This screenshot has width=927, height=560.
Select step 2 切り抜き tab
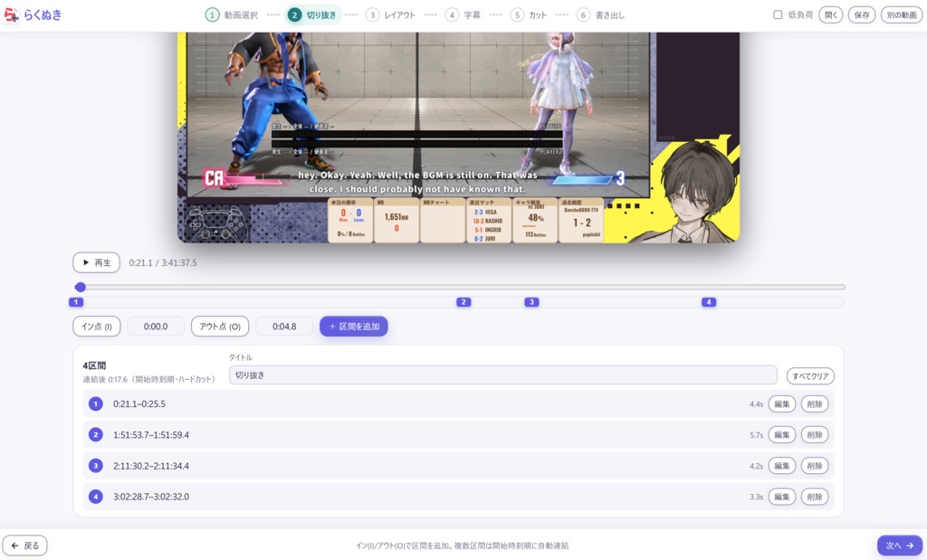313,14
